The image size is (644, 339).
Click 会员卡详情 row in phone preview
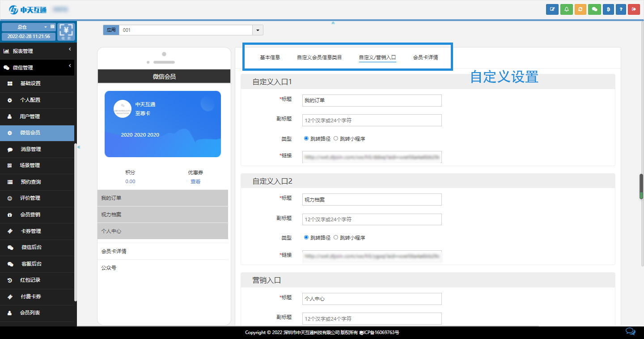(x=163, y=251)
